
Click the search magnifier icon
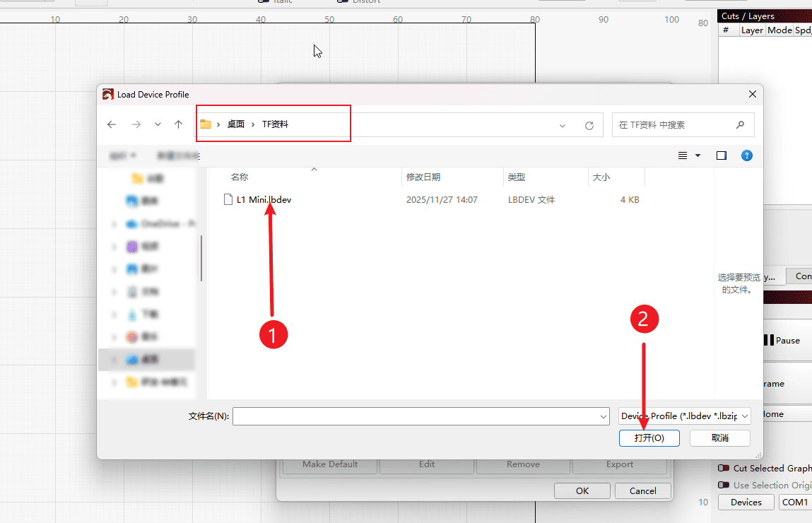click(740, 124)
